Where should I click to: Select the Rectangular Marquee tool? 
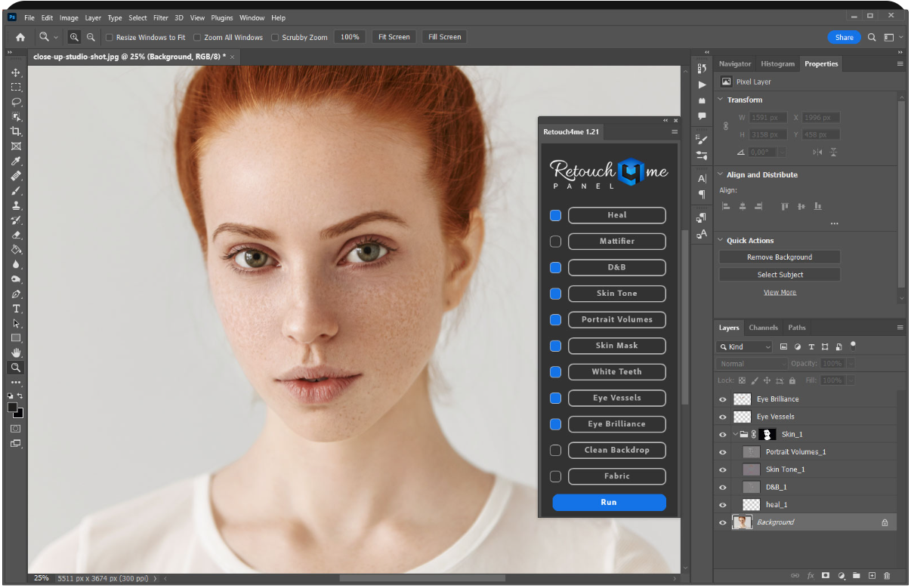coord(16,88)
